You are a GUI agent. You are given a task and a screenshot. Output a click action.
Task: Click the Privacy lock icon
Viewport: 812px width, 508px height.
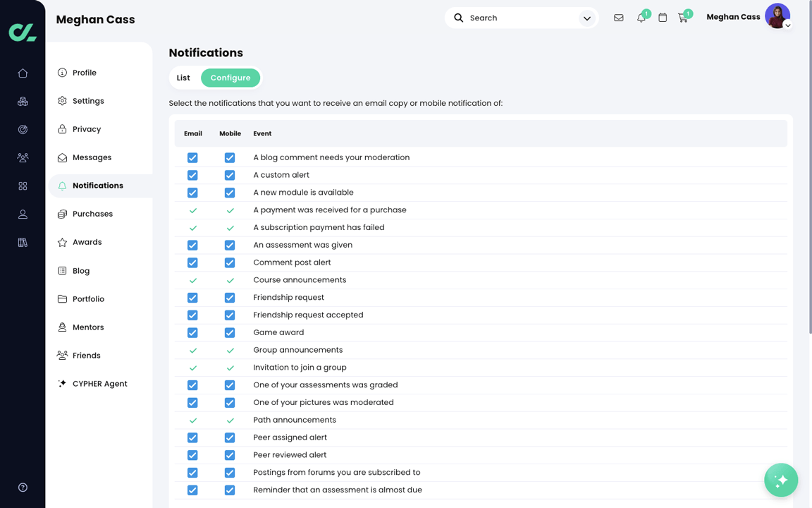pos(62,129)
